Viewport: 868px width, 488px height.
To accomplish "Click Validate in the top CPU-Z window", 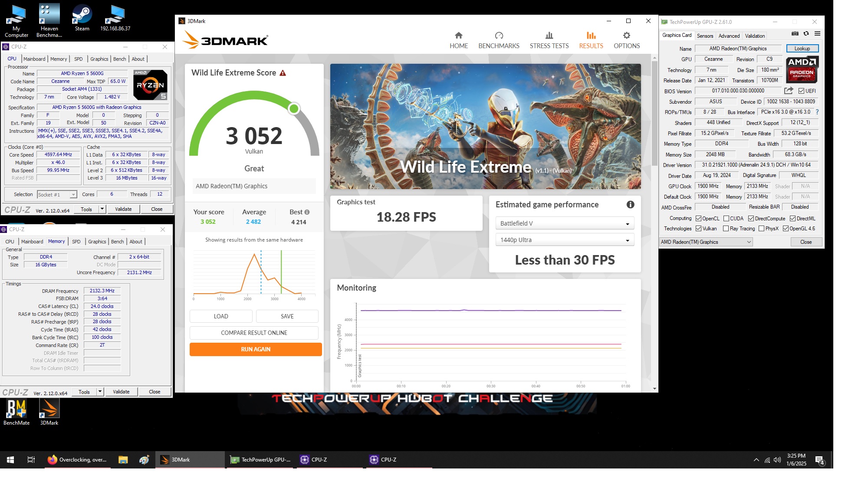I will tap(123, 209).
